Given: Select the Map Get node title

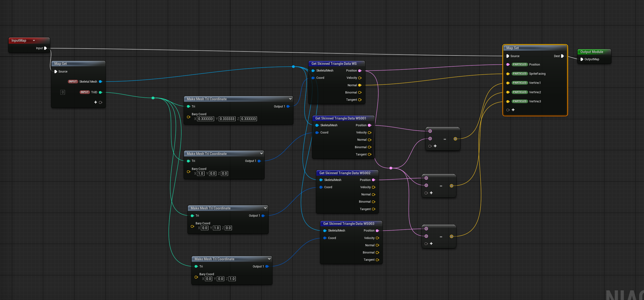Looking at the screenshot, I should [x=60, y=64].
